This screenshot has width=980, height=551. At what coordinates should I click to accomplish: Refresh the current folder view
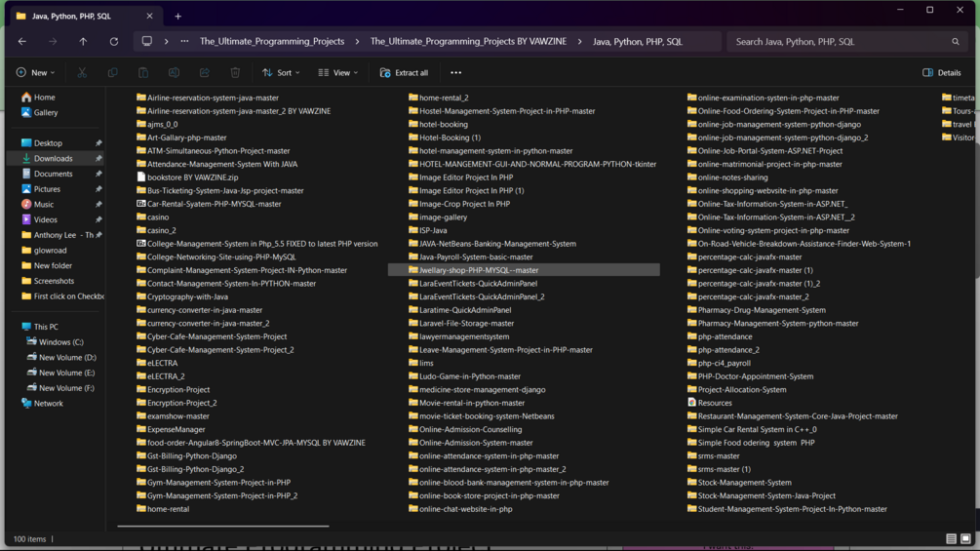[114, 41]
